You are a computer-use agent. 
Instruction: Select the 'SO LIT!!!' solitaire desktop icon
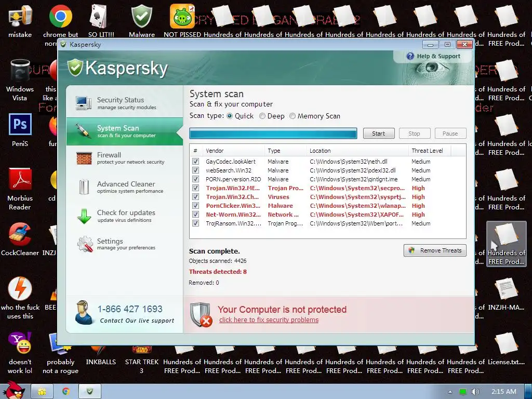coord(101,21)
